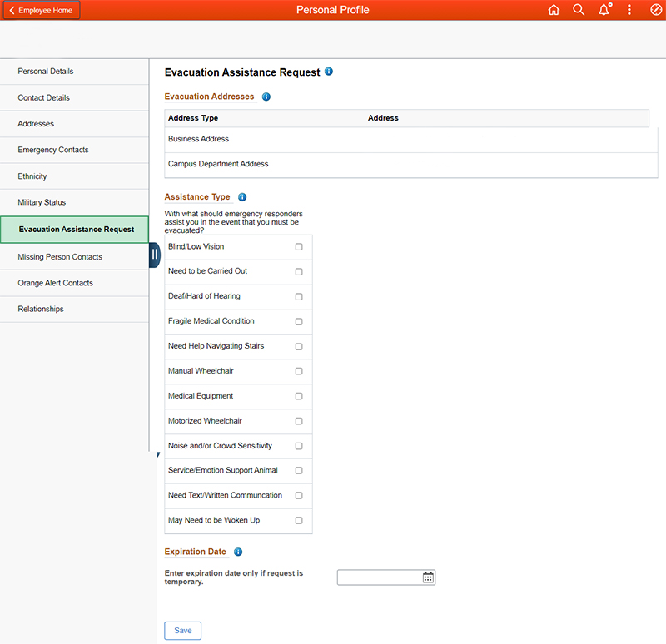Open the expiration date calendar picker

pyautogui.click(x=428, y=577)
